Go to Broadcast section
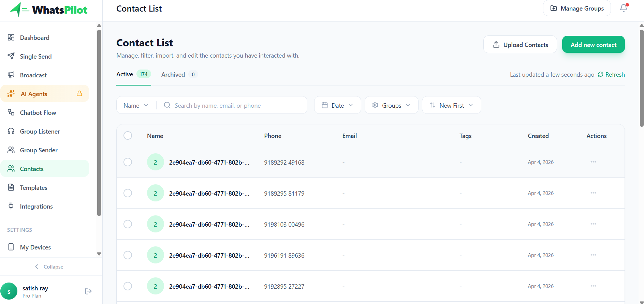This screenshot has width=644, height=304. click(45, 75)
